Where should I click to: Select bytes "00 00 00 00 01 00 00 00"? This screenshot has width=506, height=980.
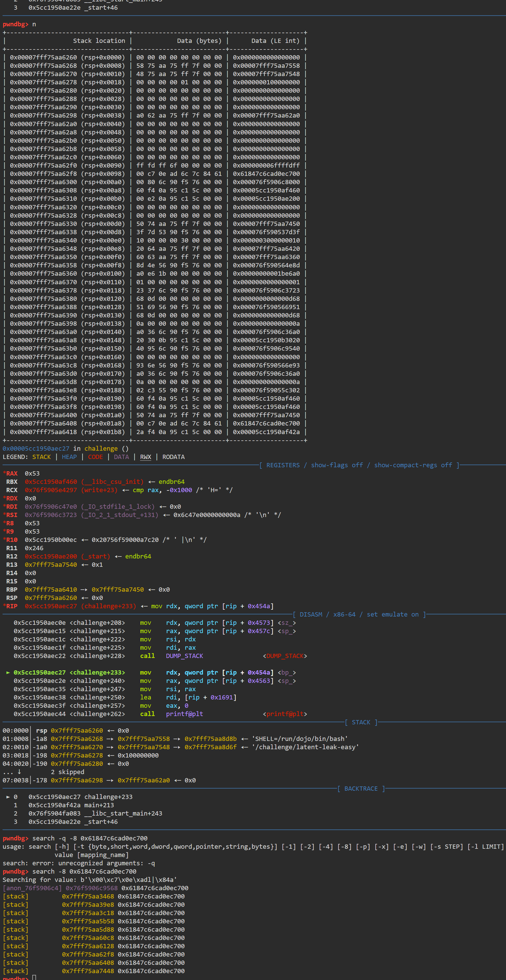pos(179,82)
